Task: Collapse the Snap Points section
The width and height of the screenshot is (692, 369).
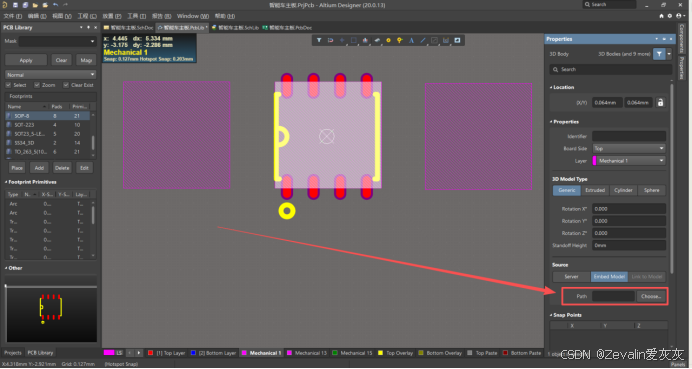Action: pyautogui.click(x=551, y=315)
